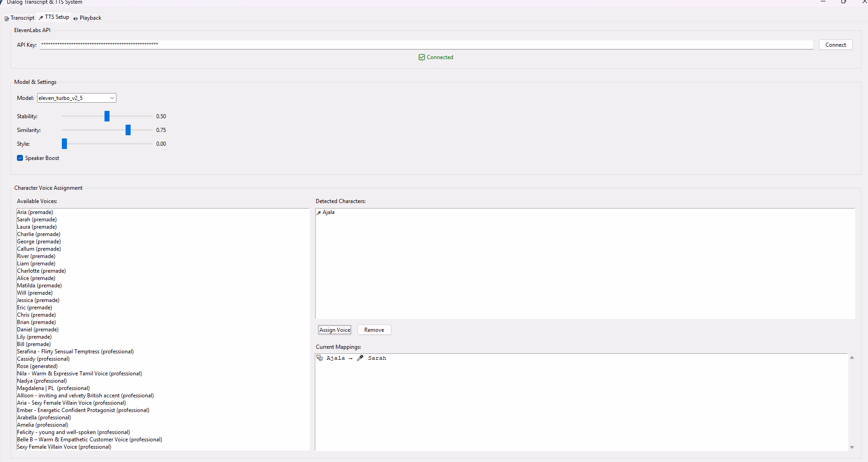Click the microphone icon before Sarah mapping
The height and width of the screenshot is (462, 868).
[360, 358]
